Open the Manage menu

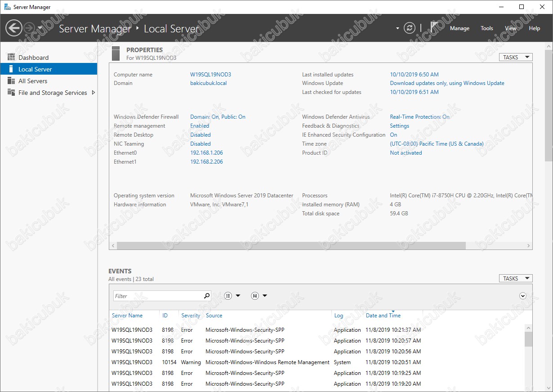coord(459,28)
